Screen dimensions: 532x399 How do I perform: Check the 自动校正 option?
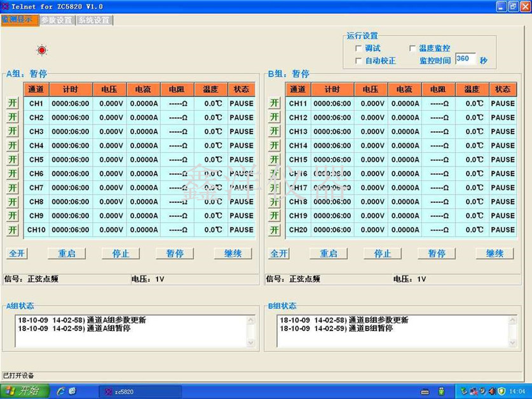click(x=358, y=61)
